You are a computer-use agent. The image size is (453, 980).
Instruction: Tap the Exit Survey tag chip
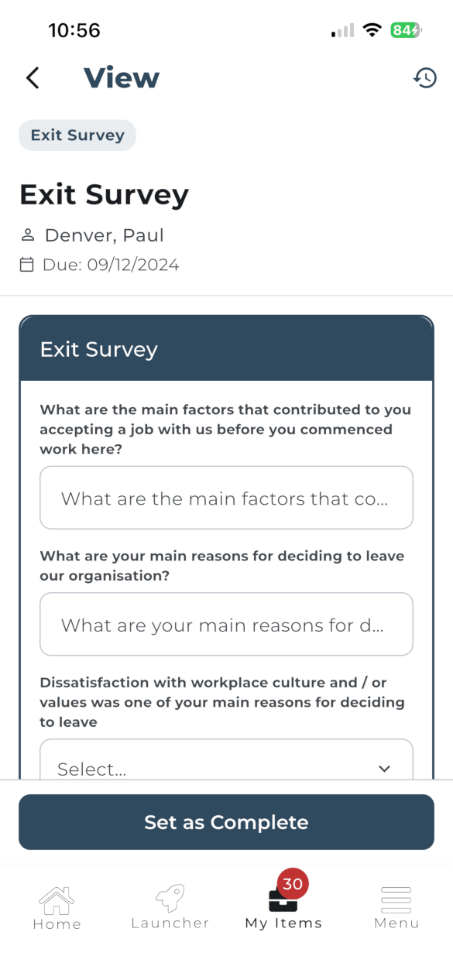coord(77,135)
